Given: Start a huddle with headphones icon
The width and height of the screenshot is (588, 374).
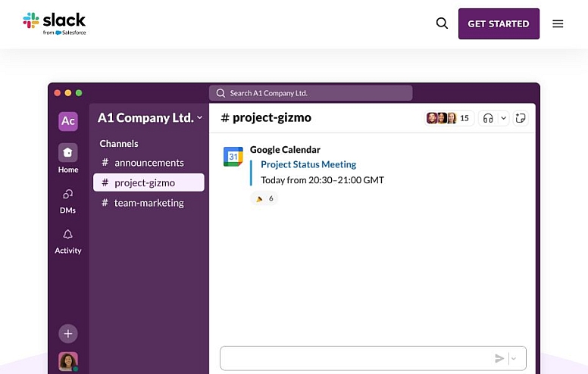Looking at the screenshot, I should [488, 118].
